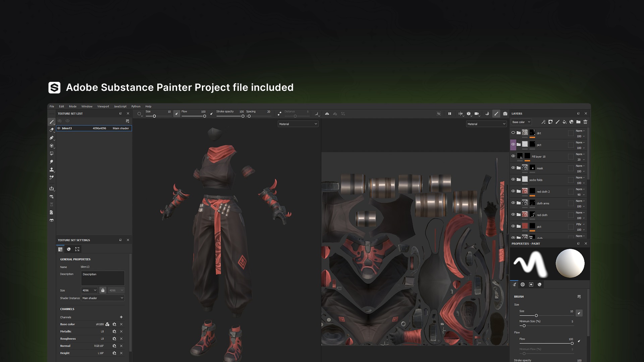Screen dimensions: 644x362
Task: Click the camera screenshot icon in viewport toolbar
Action: (x=505, y=114)
